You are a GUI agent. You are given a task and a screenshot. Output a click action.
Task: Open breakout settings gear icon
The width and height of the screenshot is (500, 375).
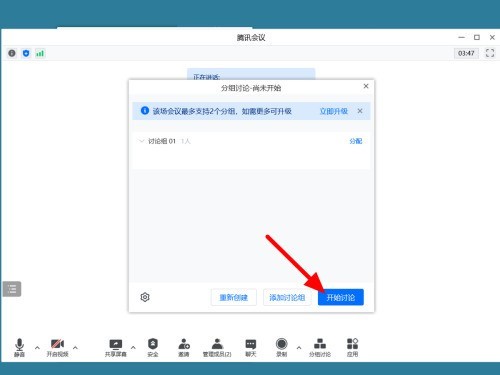(145, 297)
